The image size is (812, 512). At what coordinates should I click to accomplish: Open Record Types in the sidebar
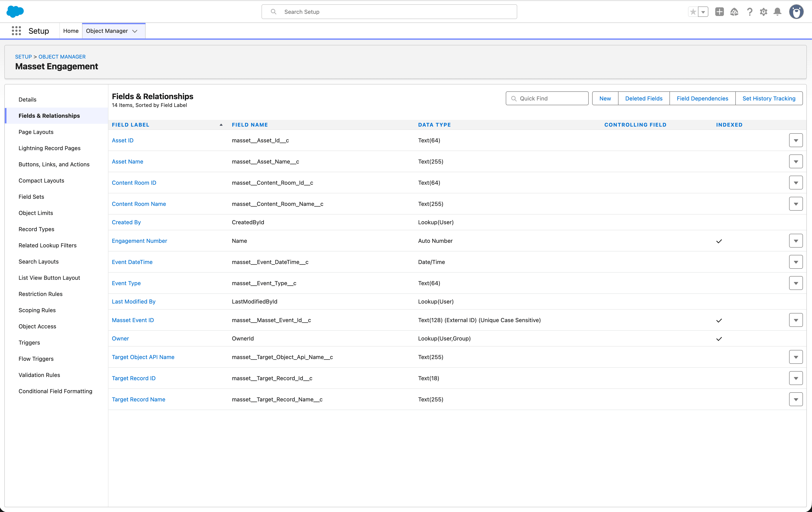coord(36,229)
